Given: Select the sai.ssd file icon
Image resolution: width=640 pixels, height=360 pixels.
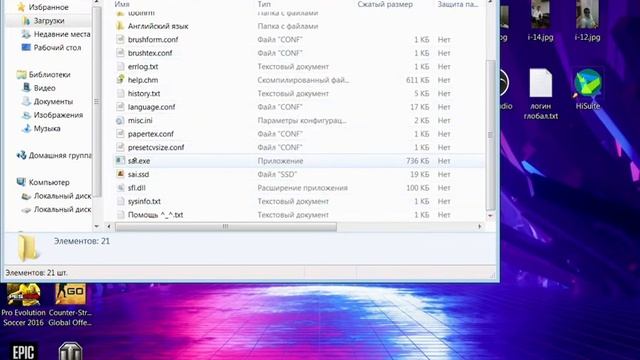Looking at the screenshot, I should click(x=120, y=174).
